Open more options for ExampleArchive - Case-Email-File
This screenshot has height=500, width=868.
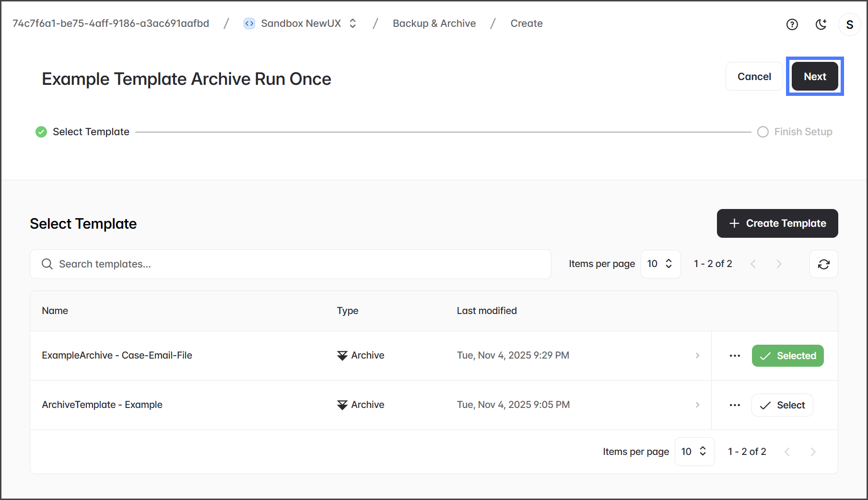pyautogui.click(x=735, y=356)
